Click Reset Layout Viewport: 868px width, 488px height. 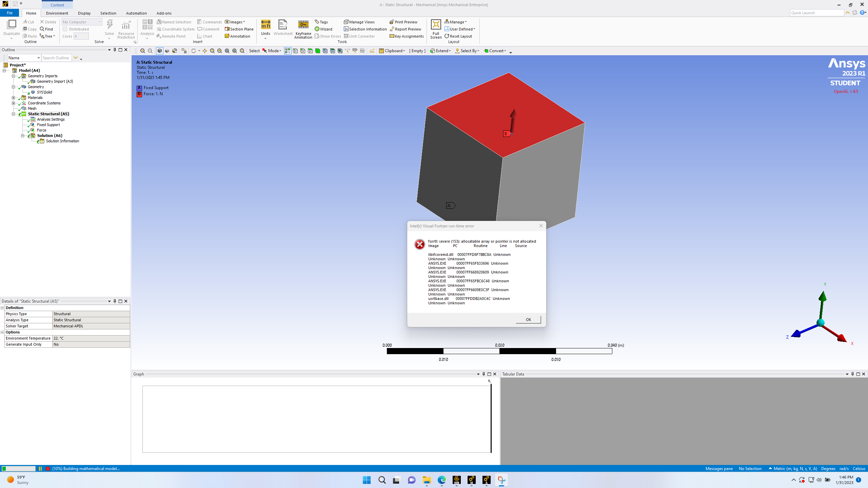tap(458, 36)
